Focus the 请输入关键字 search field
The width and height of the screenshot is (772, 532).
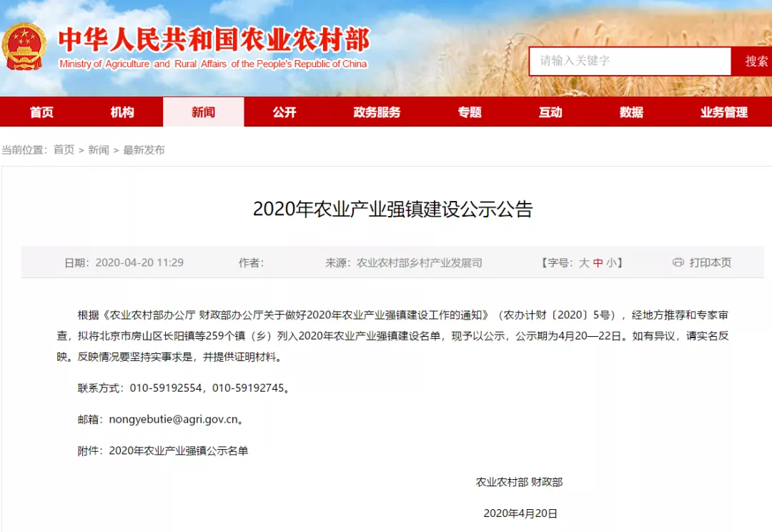(630, 61)
